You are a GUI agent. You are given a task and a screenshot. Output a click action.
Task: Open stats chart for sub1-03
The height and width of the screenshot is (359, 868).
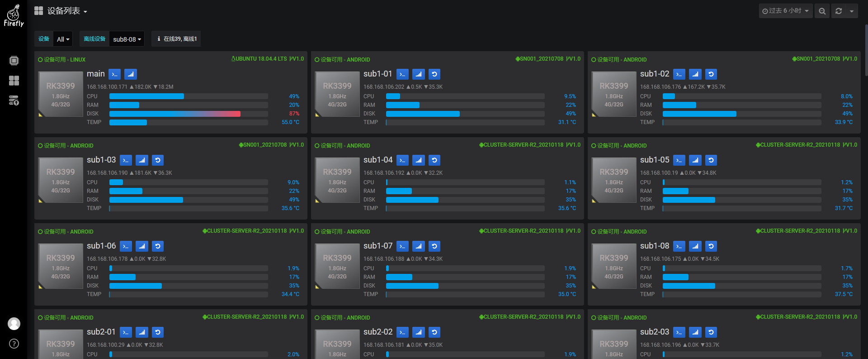142,160
